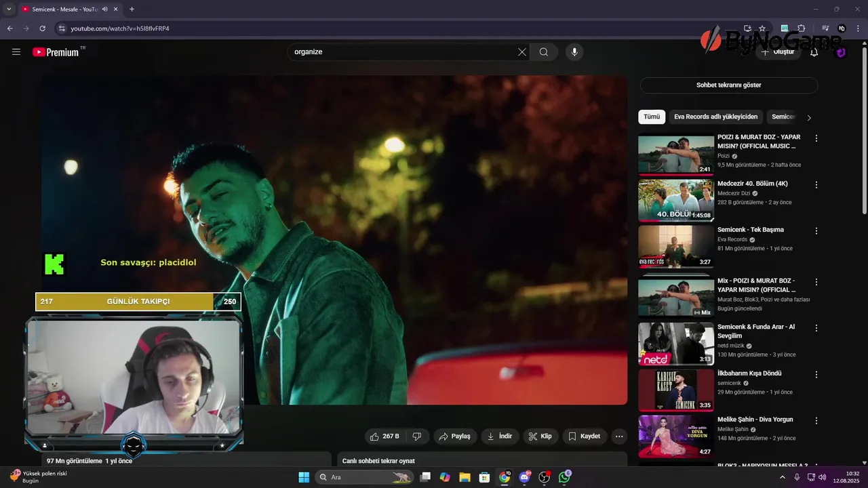Open options menu for Al Sevgilim video

coord(816,327)
